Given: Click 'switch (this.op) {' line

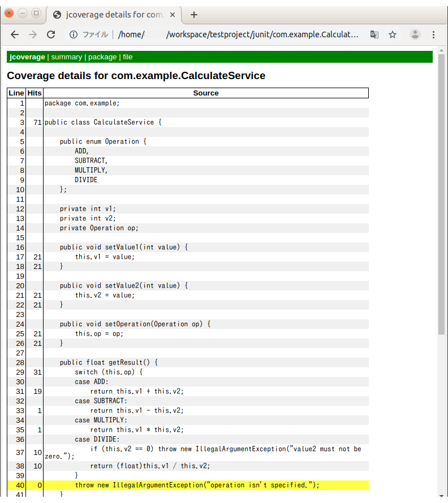Looking at the screenshot, I should click(109, 372).
